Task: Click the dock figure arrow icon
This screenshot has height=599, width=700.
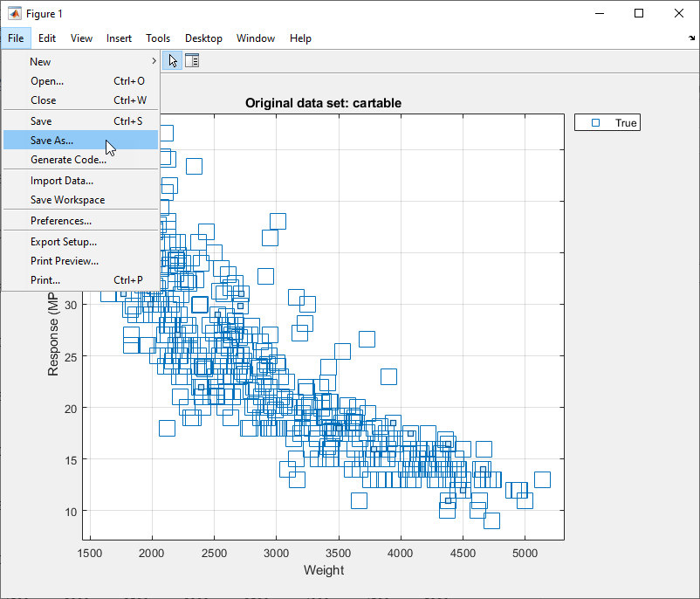Action: click(691, 38)
